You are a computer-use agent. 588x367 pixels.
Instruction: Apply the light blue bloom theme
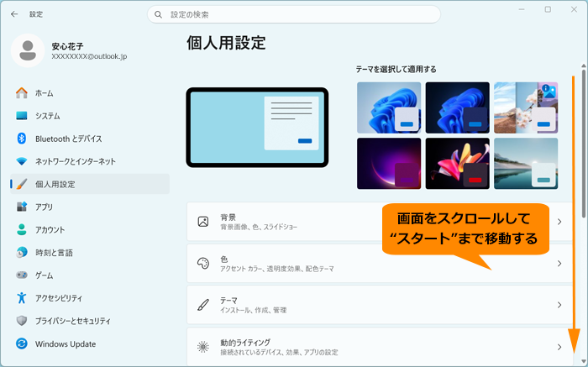coord(389,107)
